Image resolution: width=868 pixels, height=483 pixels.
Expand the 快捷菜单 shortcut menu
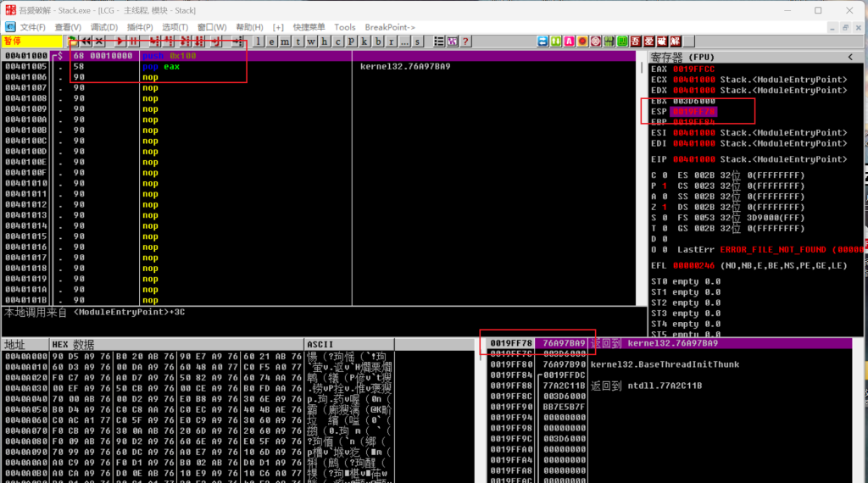pyautogui.click(x=309, y=27)
